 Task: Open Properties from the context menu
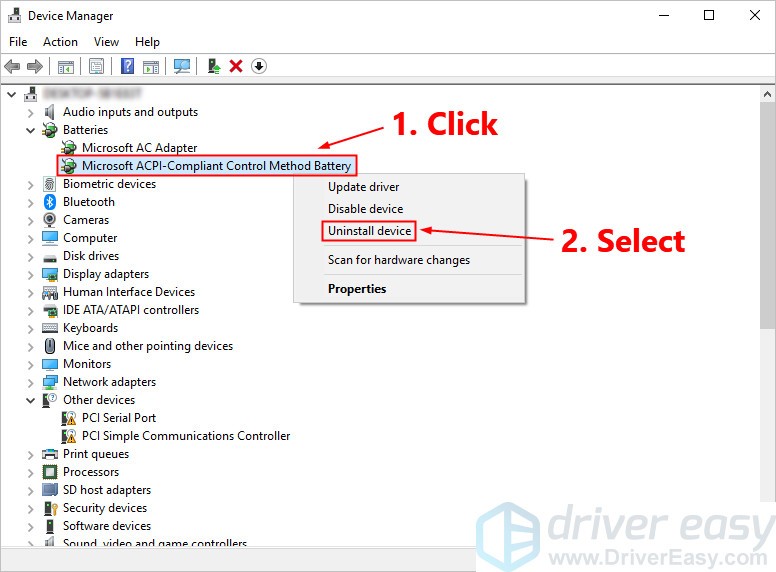point(357,288)
